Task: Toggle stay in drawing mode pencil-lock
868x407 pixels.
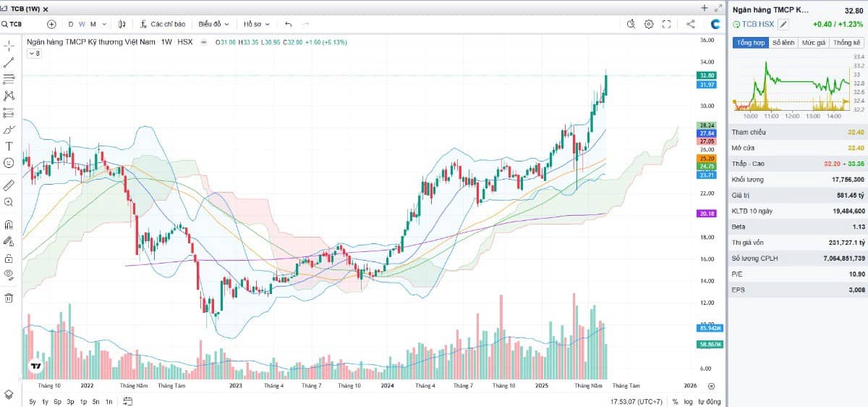Action: coord(9,241)
